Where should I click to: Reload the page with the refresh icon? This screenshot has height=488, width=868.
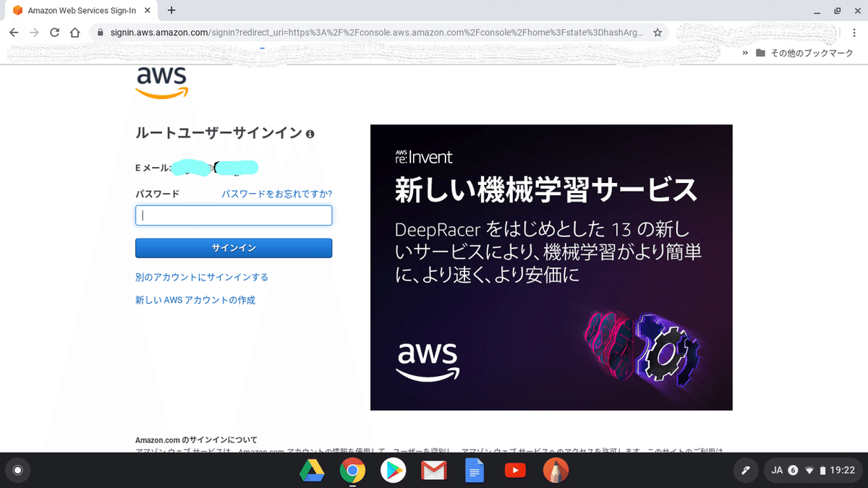[x=54, y=33]
